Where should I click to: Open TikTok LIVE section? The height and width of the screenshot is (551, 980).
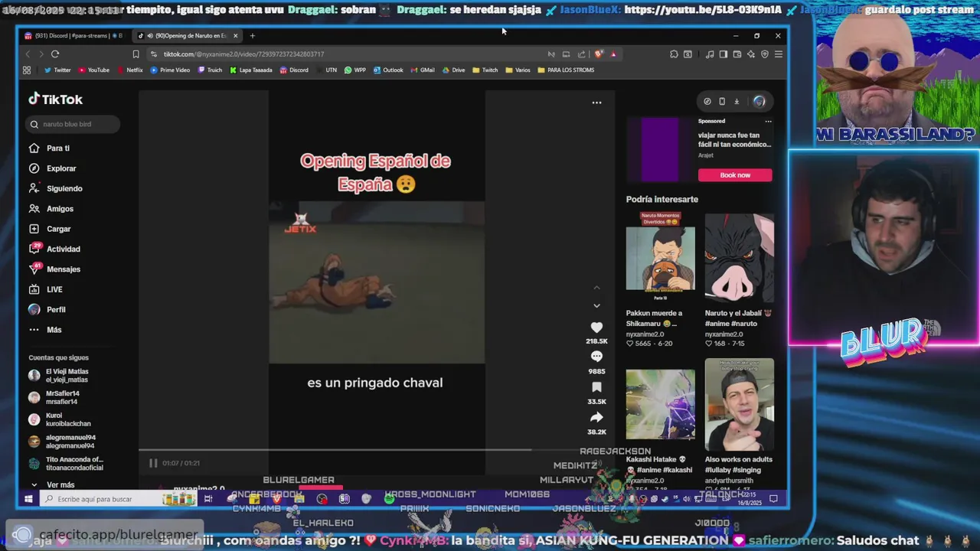(x=45, y=289)
